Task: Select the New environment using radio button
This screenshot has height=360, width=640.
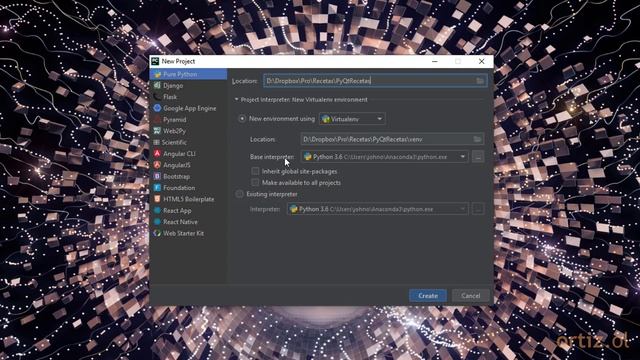Action: pos(242,119)
